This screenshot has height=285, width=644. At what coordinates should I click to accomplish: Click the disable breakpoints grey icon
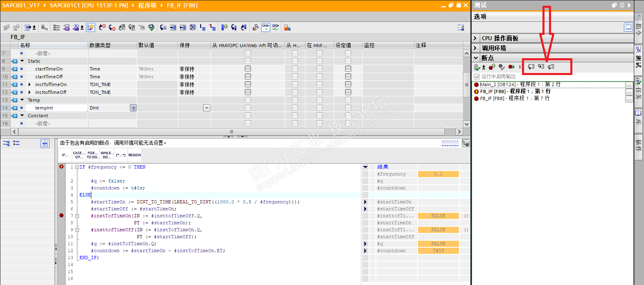point(502,66)
